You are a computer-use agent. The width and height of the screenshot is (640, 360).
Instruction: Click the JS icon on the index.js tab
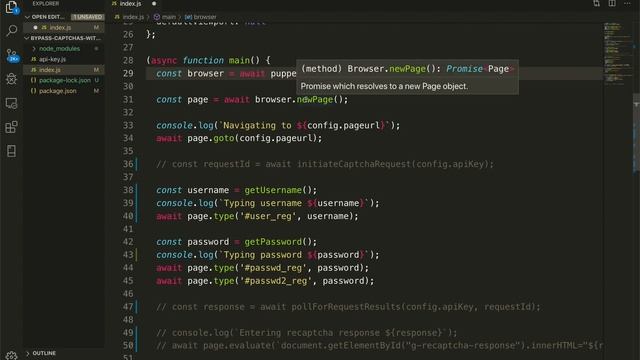[x=114, y=3]
